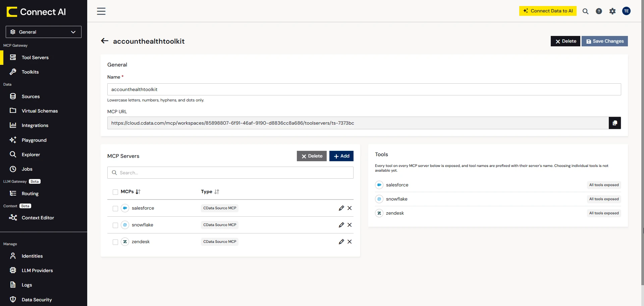Viewport: 644px width, 306px height.
Task: Click the zendesk icon in MCP Servers table
Action: pos(125,242)
